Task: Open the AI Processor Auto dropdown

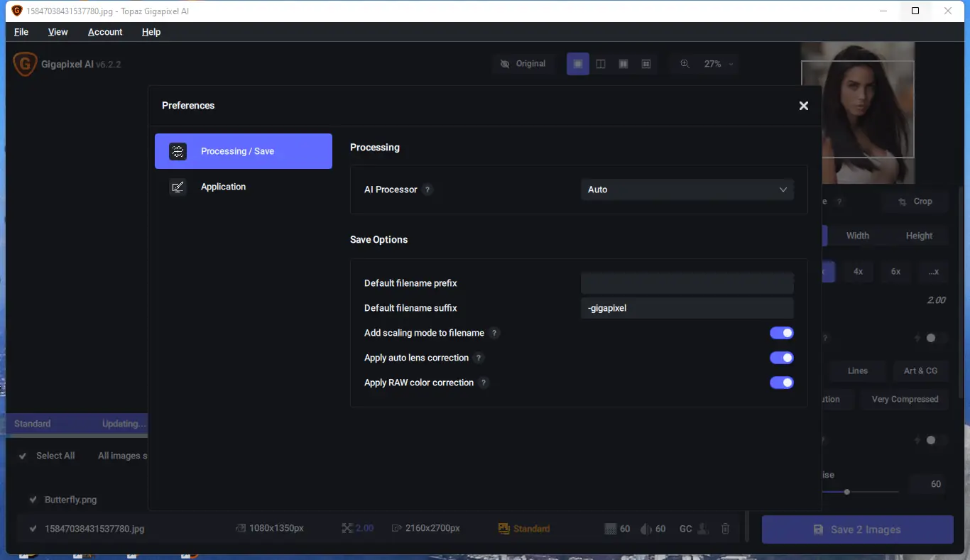Action: 687,190
